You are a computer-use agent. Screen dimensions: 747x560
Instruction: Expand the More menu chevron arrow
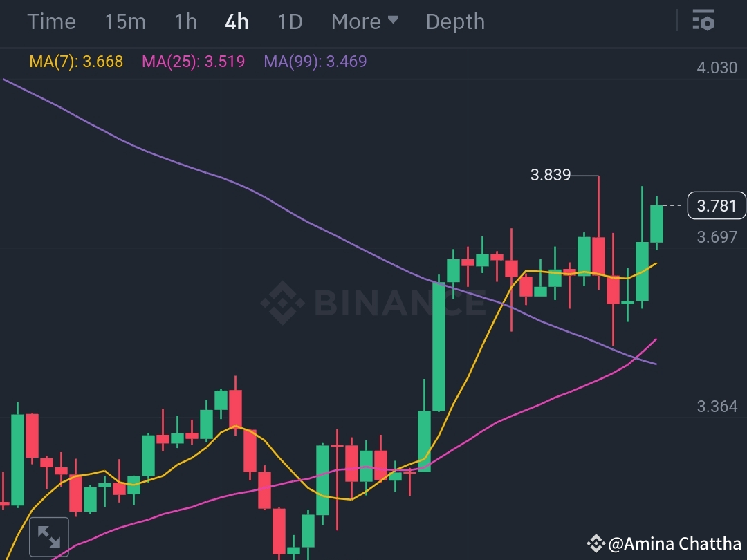[392, 21]
